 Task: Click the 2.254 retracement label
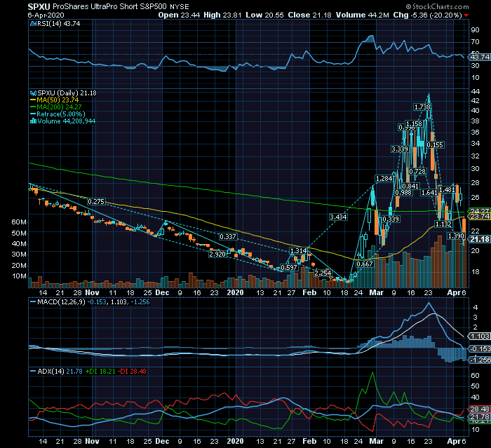323,273
